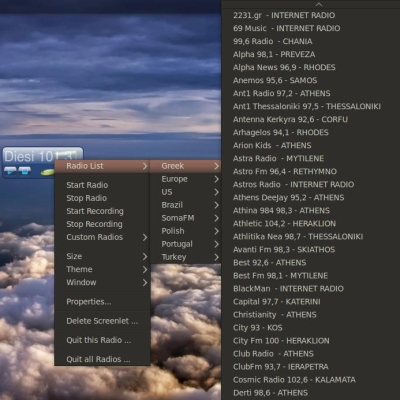This screenshot has height=400, width=400.
Task: Select 2231.gr - INTERNET RADIO station
Action: tap(311, 15)
